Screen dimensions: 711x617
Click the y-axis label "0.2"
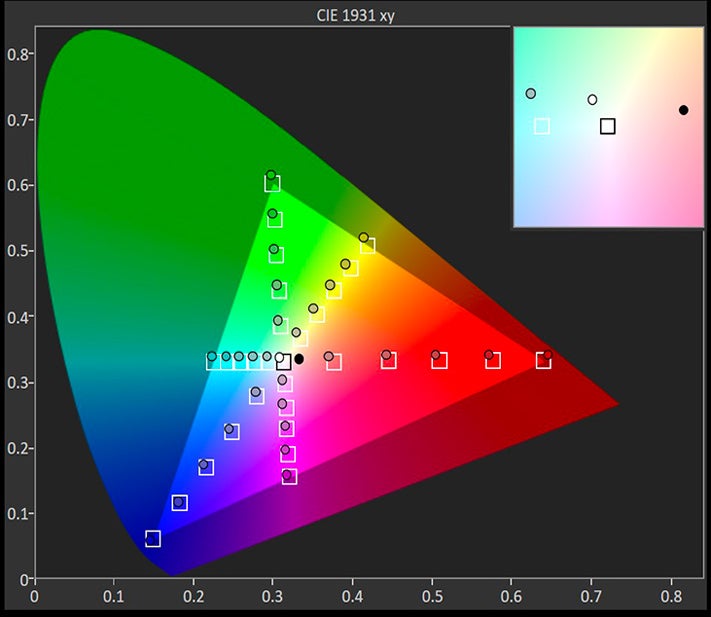tap(16, 448)
